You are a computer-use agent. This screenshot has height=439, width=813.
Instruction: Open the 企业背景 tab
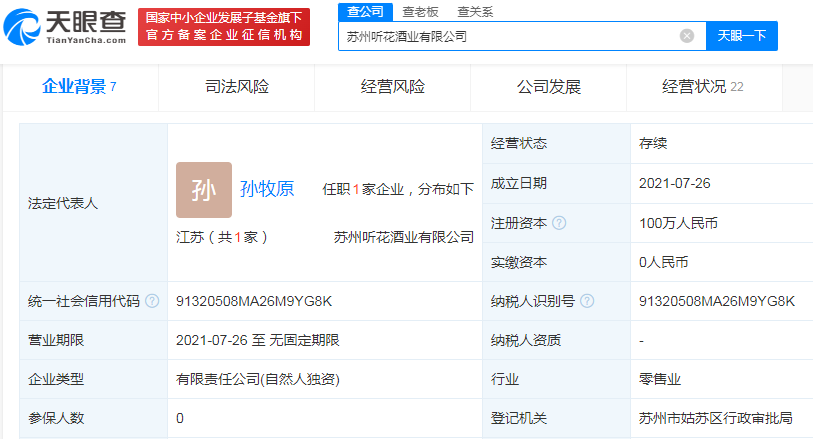(x=79, y=86)
